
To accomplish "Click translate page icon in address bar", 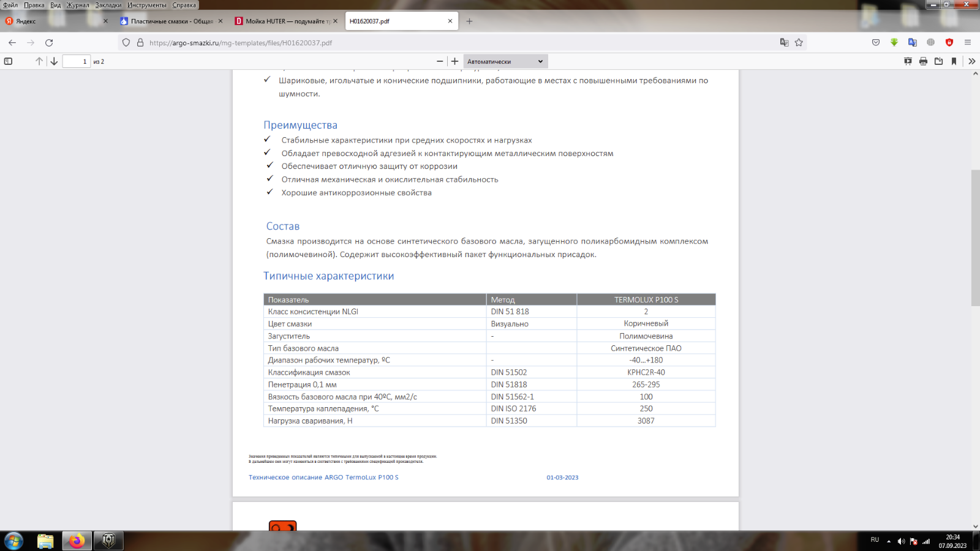I will coord(784,43).
